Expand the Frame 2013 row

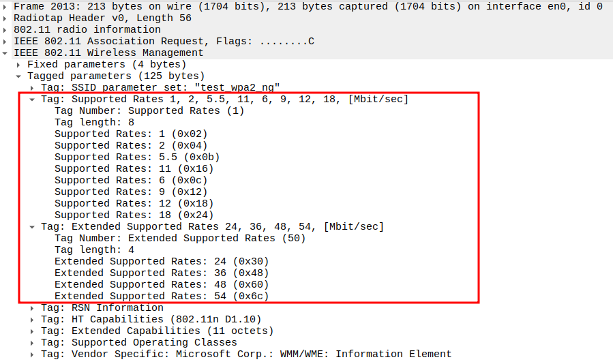6,6
